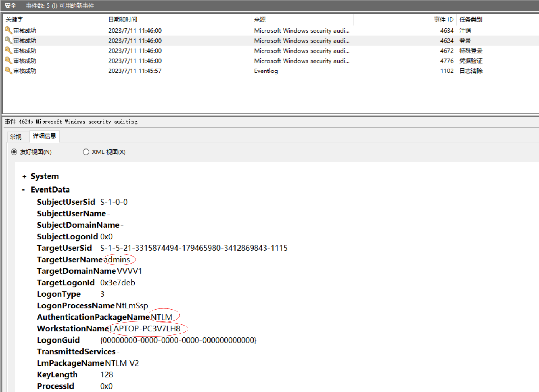Click key icon of event 4672 row
Screen dimensions: 539x392
[x=8, y=50]
